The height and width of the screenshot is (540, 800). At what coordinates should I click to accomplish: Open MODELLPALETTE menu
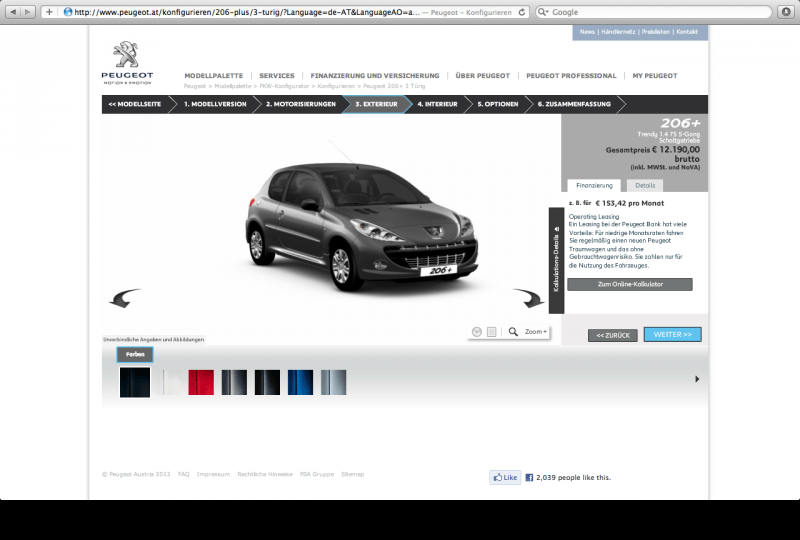214,76
